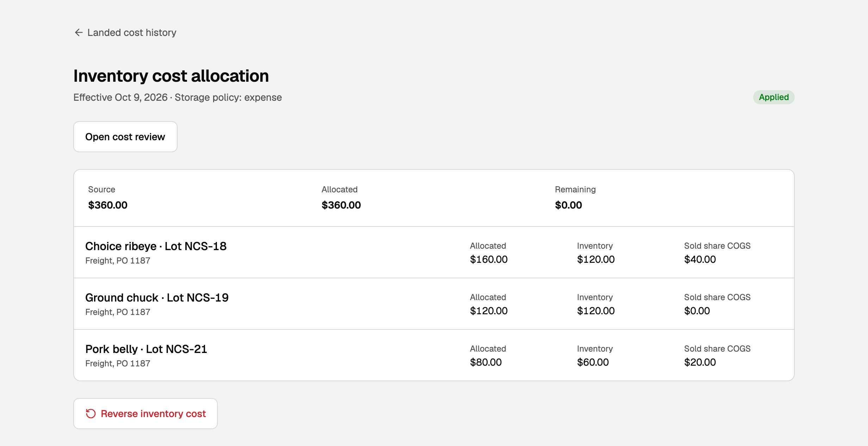Click the Remaining $0.00 value

(x=568, y=205)
